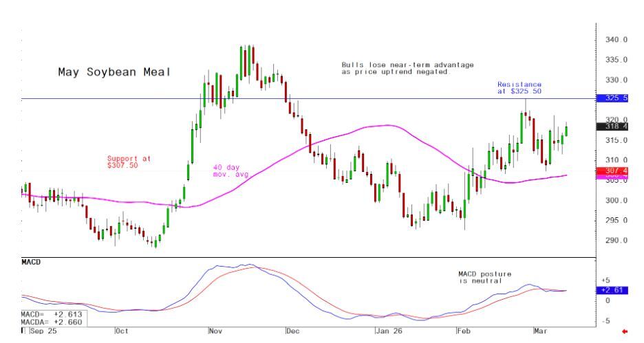Image resolution: width=644 pixels, height=343 pixels.
Task: Click the May Soybean Meal chart title
Action: click(113, 72)
